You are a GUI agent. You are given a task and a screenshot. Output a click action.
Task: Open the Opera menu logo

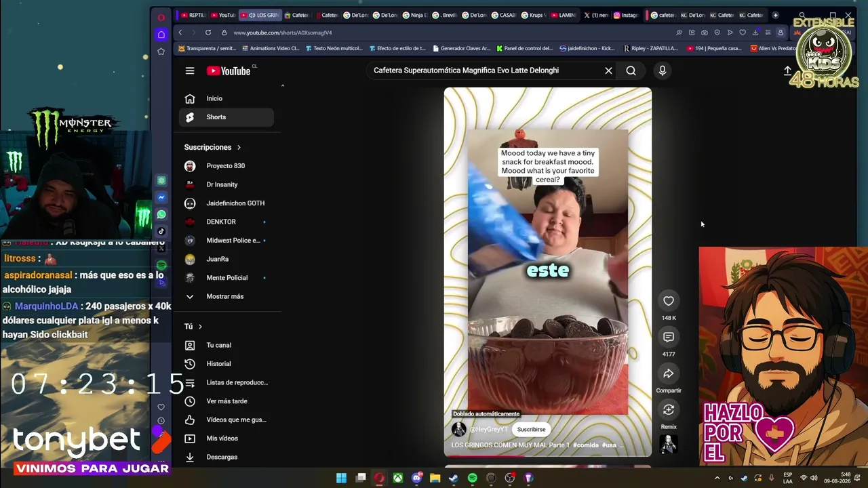click(161, 18)
